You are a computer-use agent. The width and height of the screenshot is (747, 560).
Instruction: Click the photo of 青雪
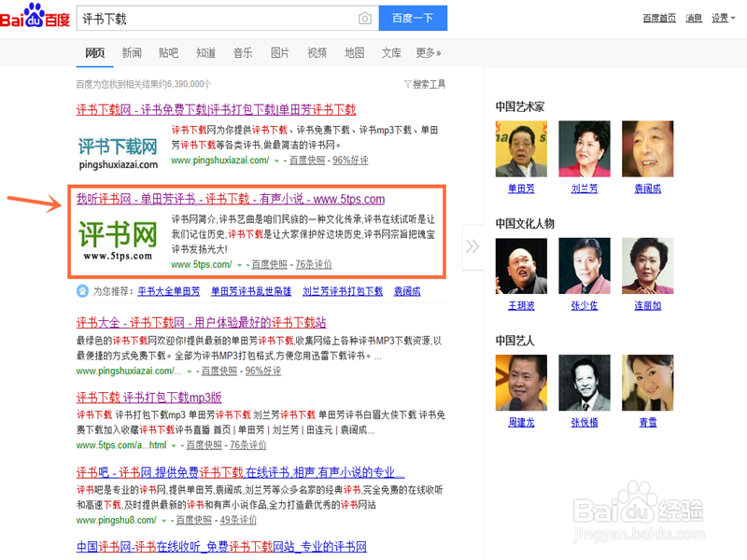647,383
